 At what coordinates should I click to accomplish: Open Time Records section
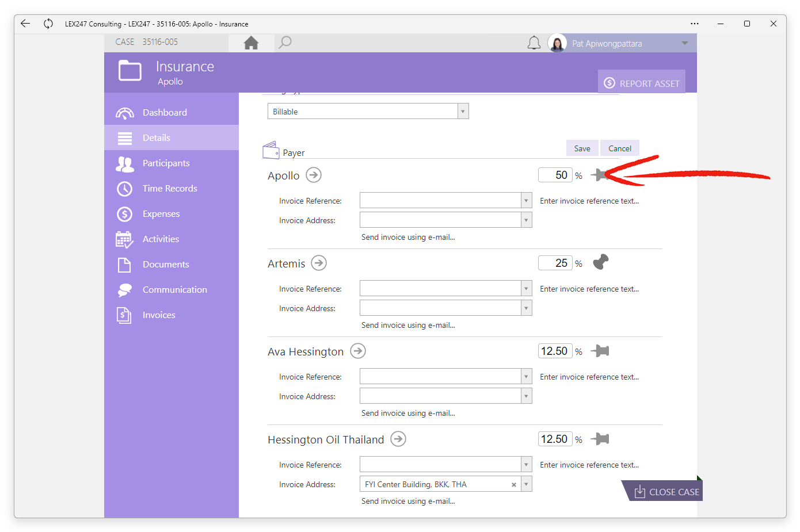pyautogui.click(x=172, y=189)
